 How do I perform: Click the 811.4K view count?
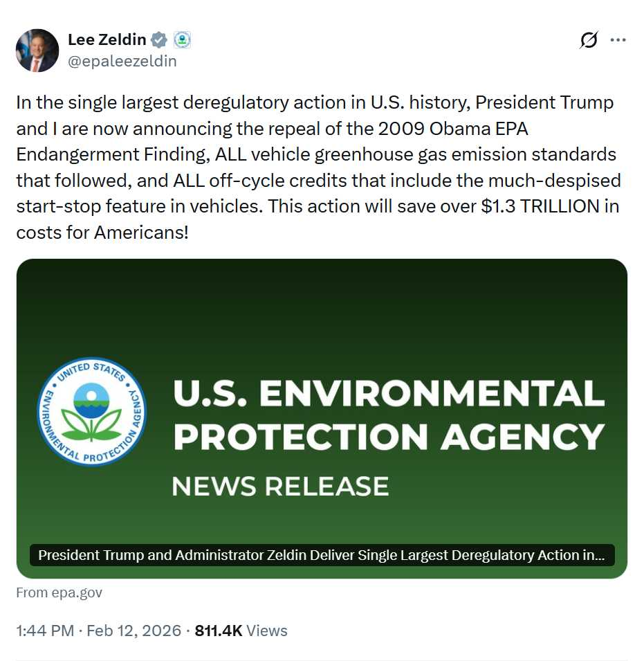pyautogui.click(x=218, y=631)
